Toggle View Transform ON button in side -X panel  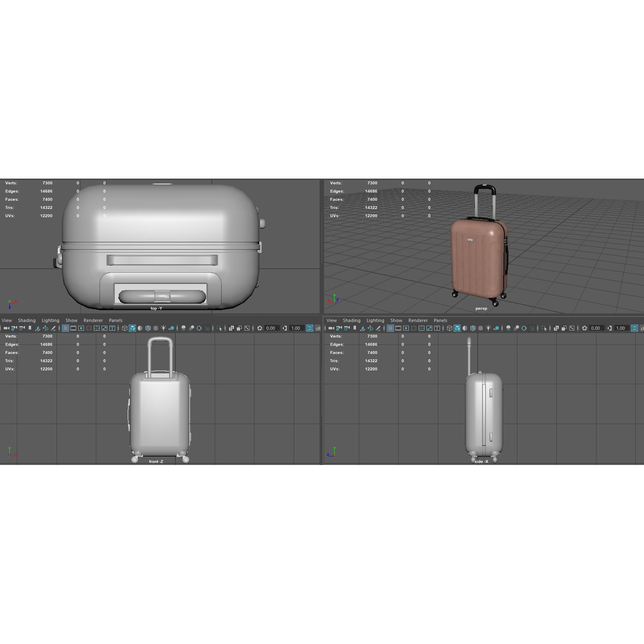click(x=635, y=328)
